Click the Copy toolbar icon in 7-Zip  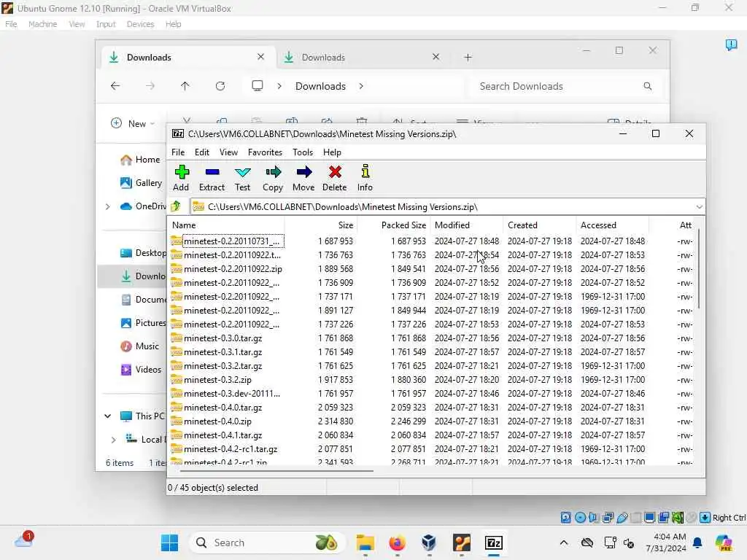(x=273, y=178)
